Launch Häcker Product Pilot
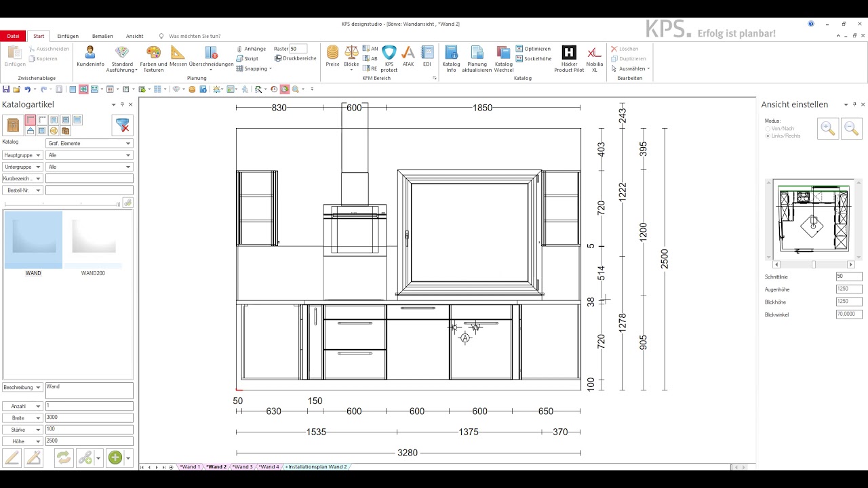The image size is (868, 488). coord(569,59)
